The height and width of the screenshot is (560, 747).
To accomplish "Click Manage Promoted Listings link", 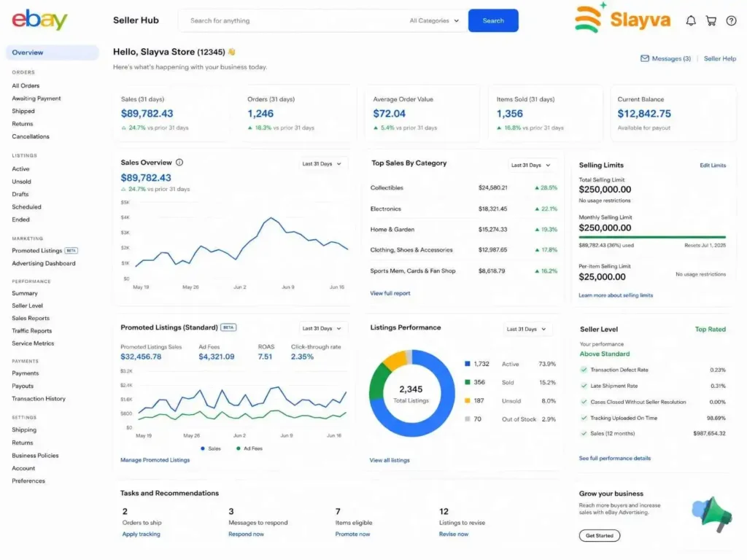I will (x=155, y=460).
